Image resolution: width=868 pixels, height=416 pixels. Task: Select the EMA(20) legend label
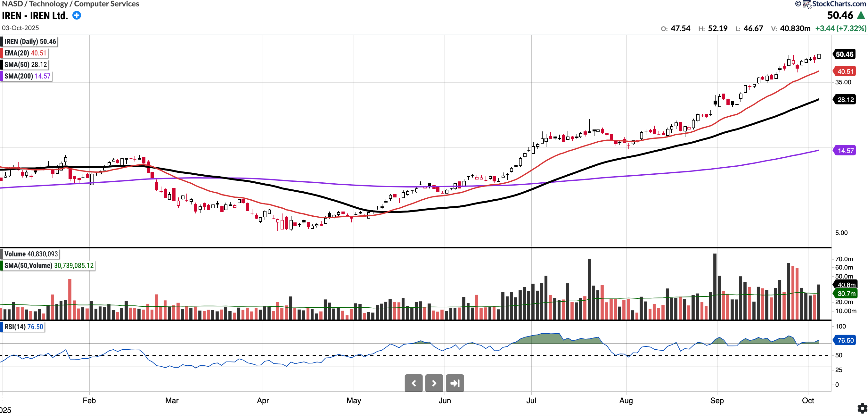[25, 53]
